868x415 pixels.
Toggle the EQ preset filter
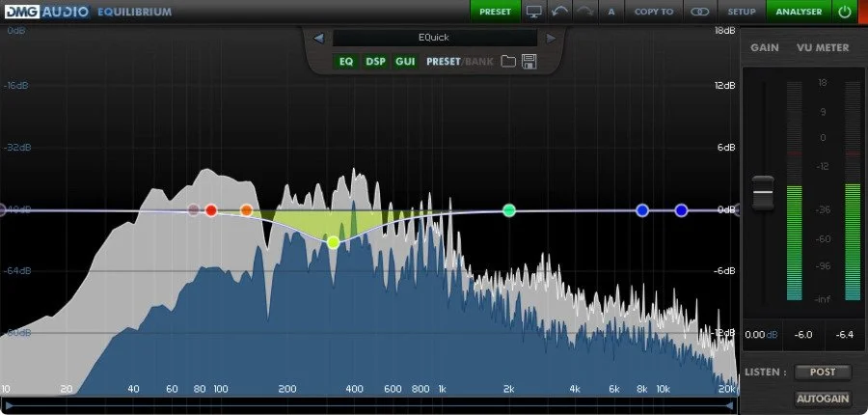[x=346, y=62]
